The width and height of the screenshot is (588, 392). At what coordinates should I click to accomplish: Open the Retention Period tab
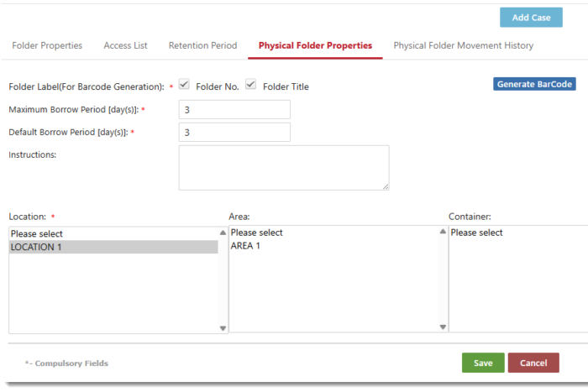pyautogui.click(x=203, y=45)
